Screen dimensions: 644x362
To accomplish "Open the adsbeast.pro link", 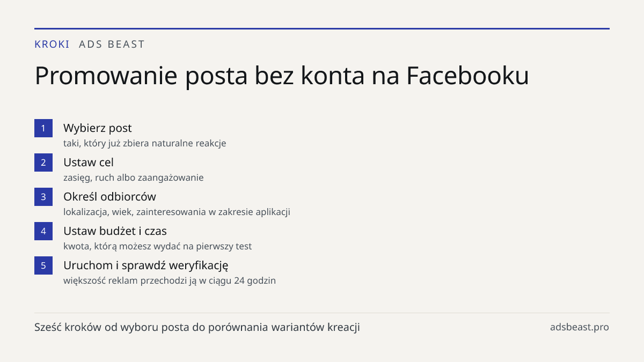I will pos(580,327).
